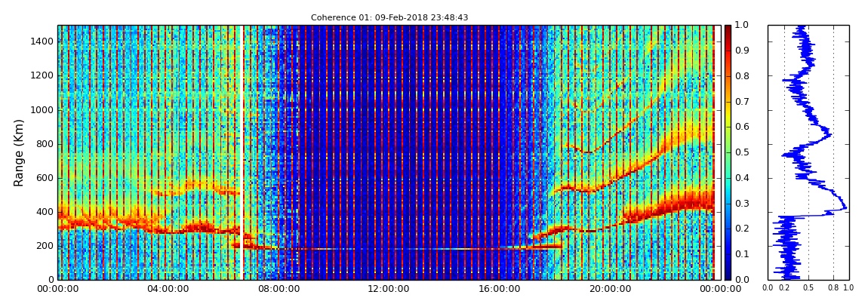
Task: Click the yellow band of the colorbar
Action: click(728, 116)
